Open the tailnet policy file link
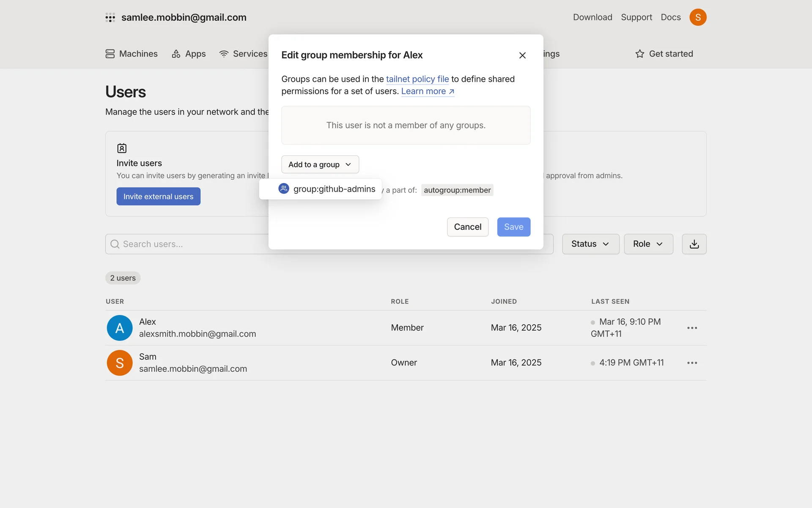 tap(417, 79)
